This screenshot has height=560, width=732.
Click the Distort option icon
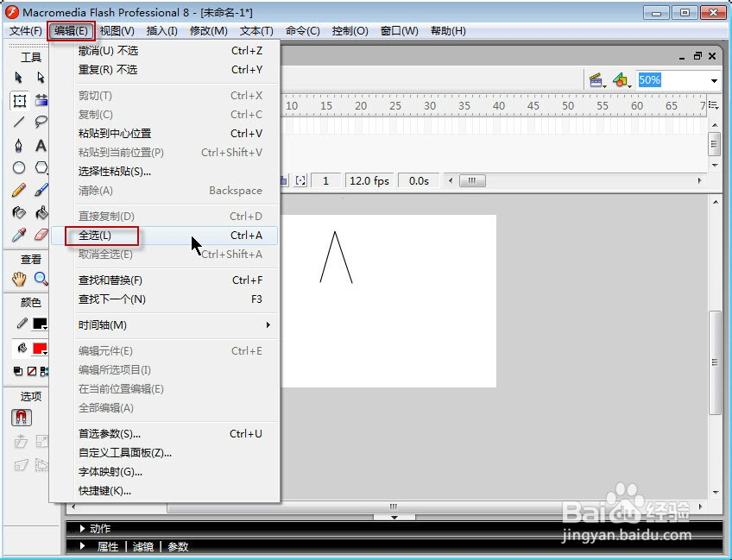click(x=21, y=465)
